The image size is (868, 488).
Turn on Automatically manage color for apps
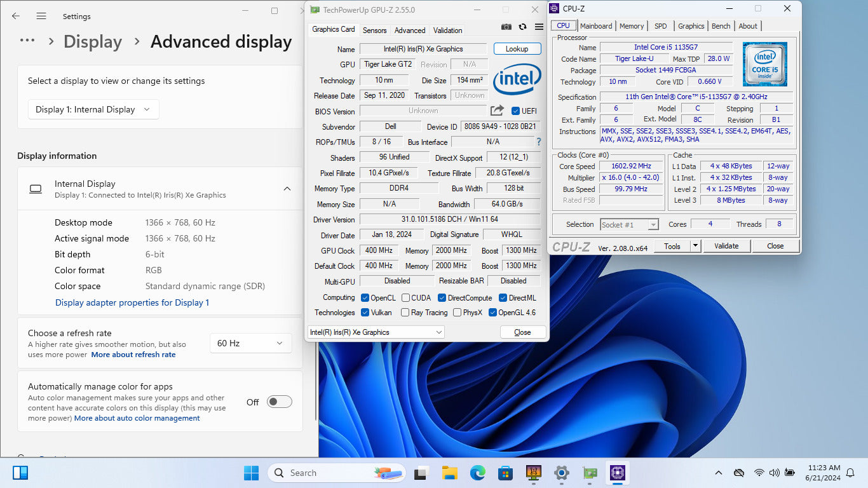click(280, 402)
